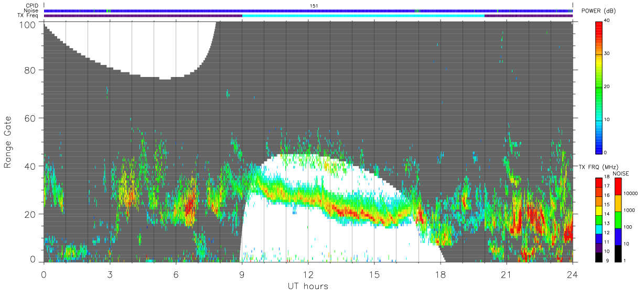Click the TX Freq row label
Viewport: 644px width, 297px height.
tap(29, 16)
